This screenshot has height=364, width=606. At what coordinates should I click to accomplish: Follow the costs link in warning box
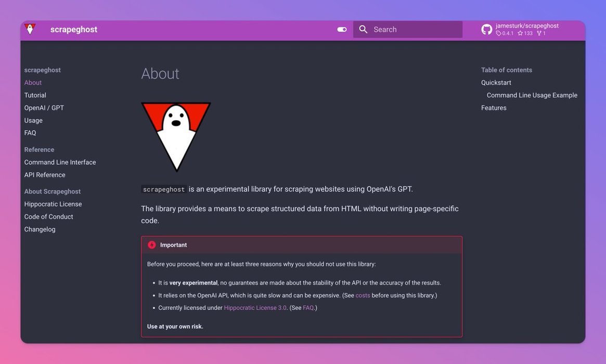coord(363,295)
